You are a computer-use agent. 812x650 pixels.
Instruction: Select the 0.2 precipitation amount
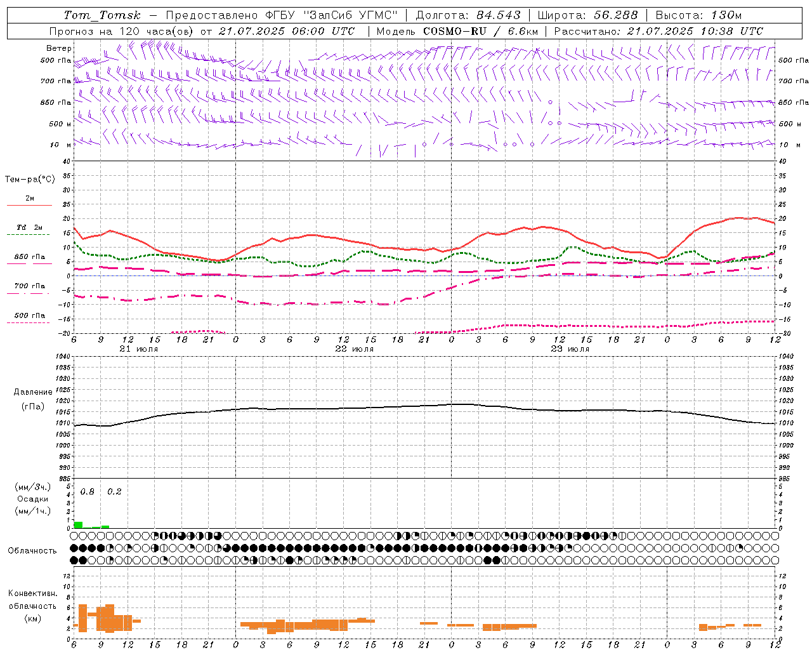pyautogui.click(x=114, y=492)
